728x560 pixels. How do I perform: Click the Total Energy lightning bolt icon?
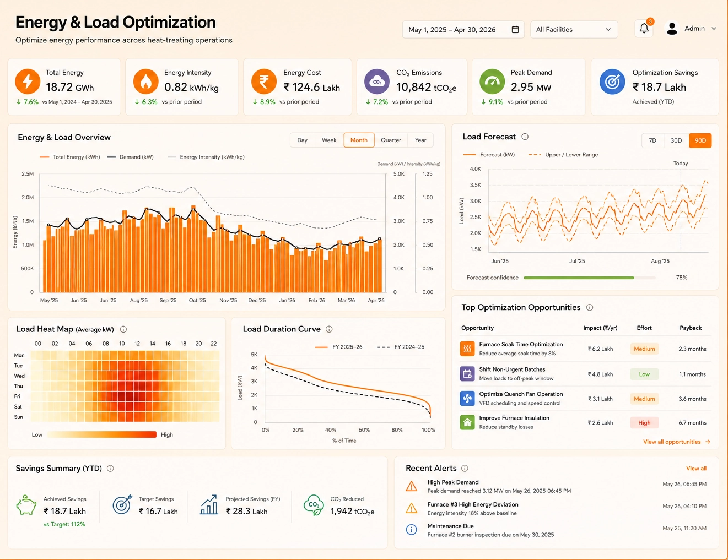click(28, 81)
